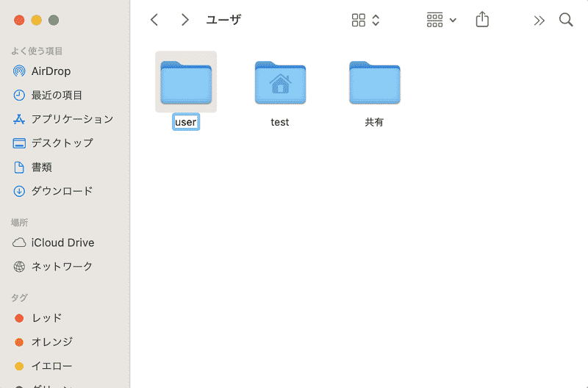Expand the group-by options dropdown
The width and height of the screenshot is (588, 388).
coord(442,20)
